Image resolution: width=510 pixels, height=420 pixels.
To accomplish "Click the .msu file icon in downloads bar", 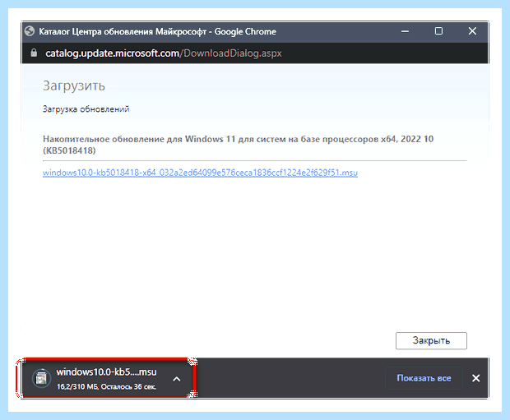I will click(41, 378).
